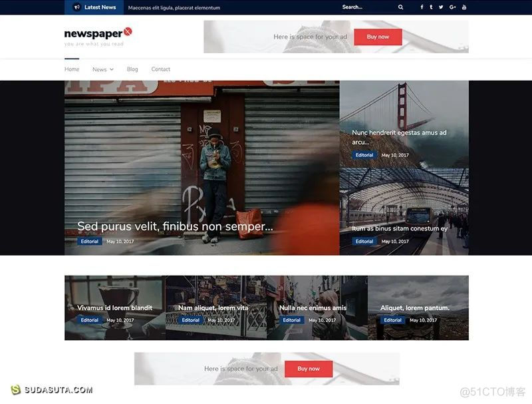Click the May 10, 2017 date under Nunc hendrerit article
Image resolution: width=532 pixels, height=404 pixels.
[395, 155]
